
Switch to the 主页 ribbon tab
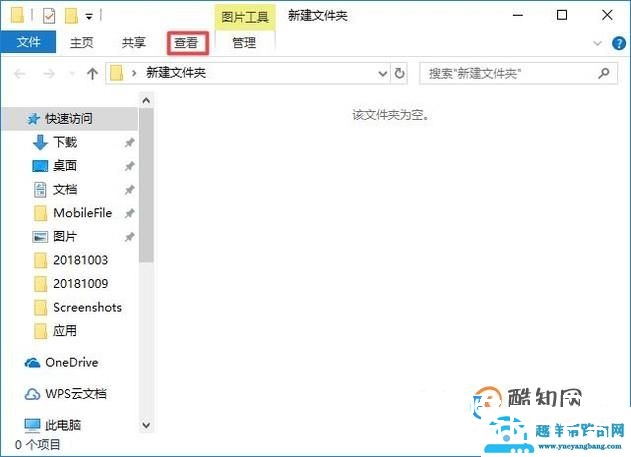[x=82, y=42]
